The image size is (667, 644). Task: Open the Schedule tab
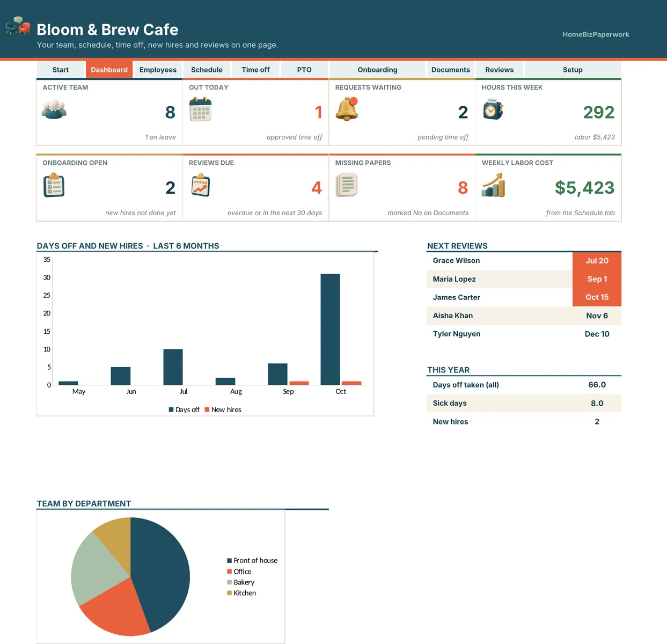pos(207,70)
